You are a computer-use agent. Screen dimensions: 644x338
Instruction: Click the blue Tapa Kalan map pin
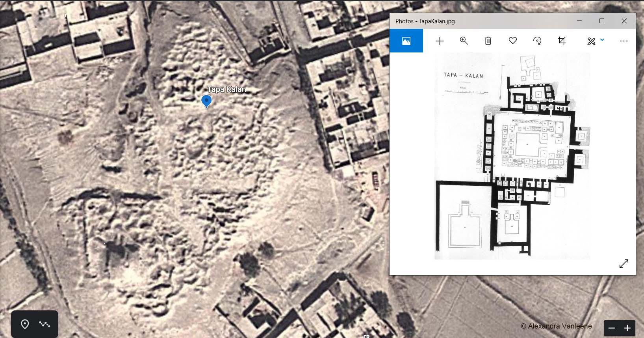[206, 101]
